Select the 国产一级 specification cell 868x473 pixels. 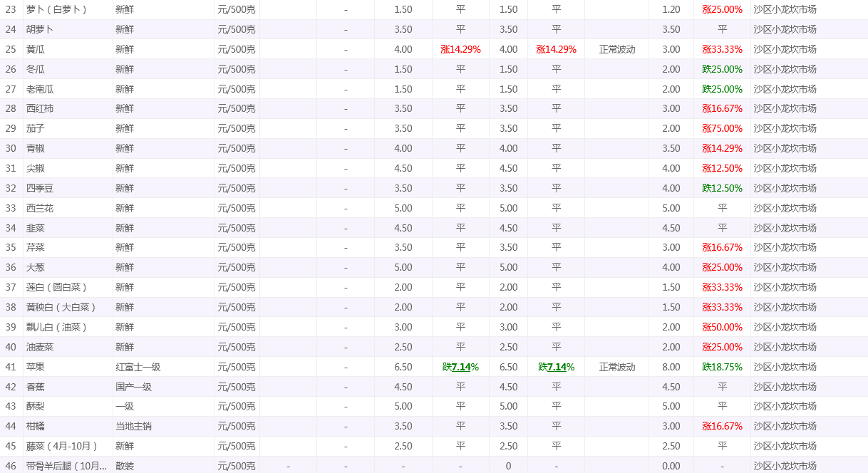pyautogui.click(x=133, y=387)
